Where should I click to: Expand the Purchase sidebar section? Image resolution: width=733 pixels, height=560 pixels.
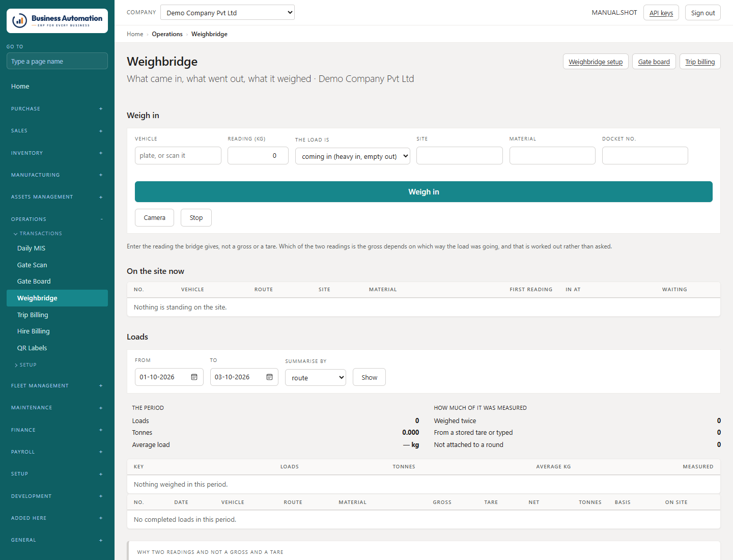[x=57, y=109]
